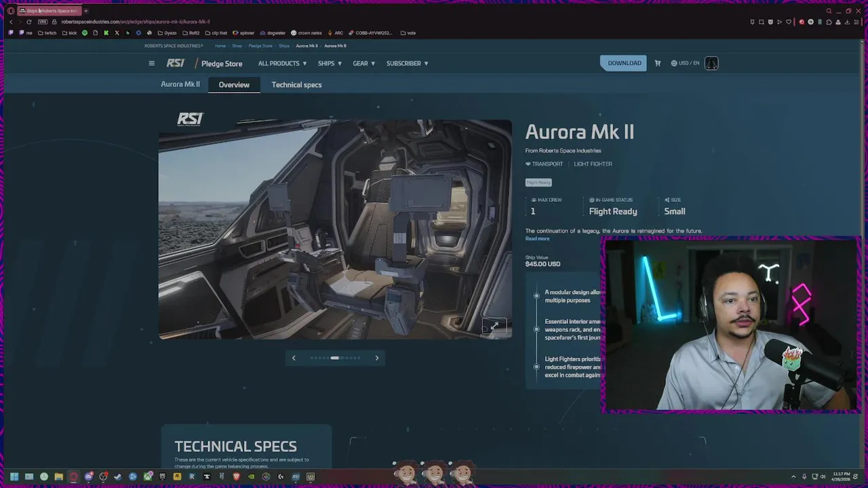Open Discord from the taskbar
868x488 pixels.
point(89,477)
